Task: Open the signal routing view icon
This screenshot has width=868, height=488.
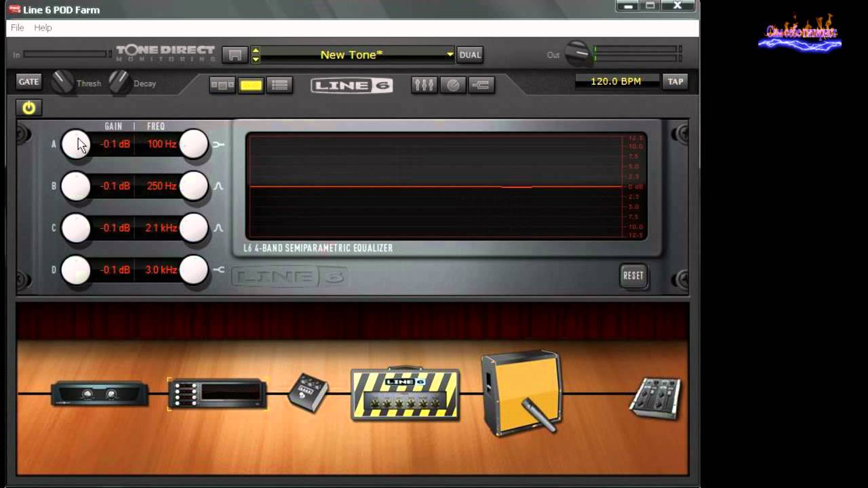Action: pyautogui.click(x=481, y=85)
